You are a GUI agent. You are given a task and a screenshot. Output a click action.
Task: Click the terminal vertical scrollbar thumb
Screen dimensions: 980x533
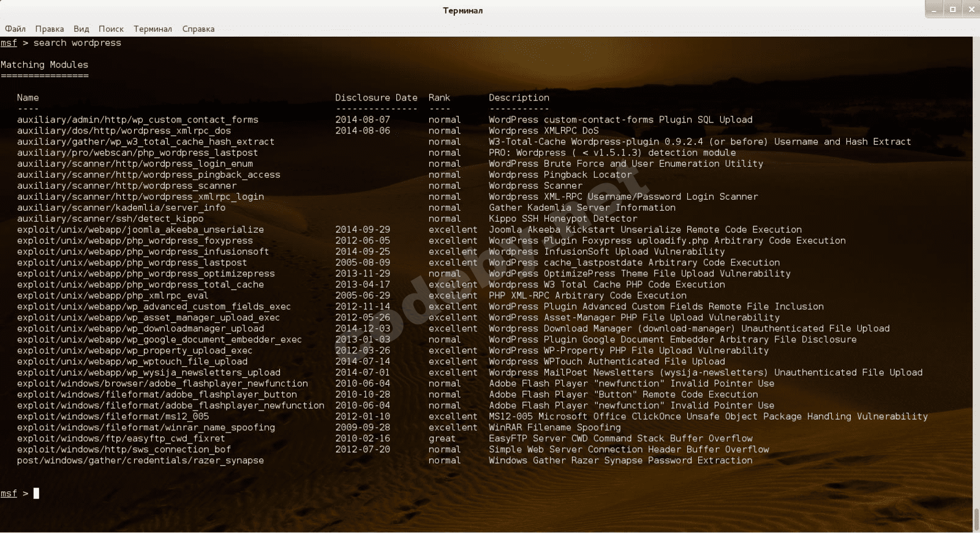(x=976, y=520)
